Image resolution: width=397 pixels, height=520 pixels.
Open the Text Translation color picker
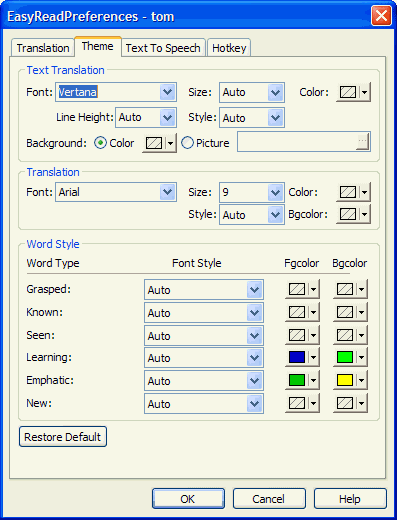(353, 92)
